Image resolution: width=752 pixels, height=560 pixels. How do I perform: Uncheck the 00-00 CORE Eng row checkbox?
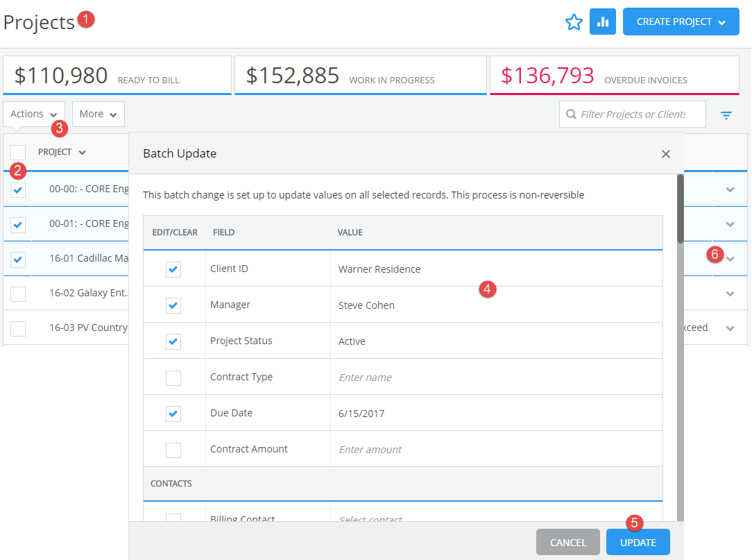pyautogui.click(x=17, y=189)
